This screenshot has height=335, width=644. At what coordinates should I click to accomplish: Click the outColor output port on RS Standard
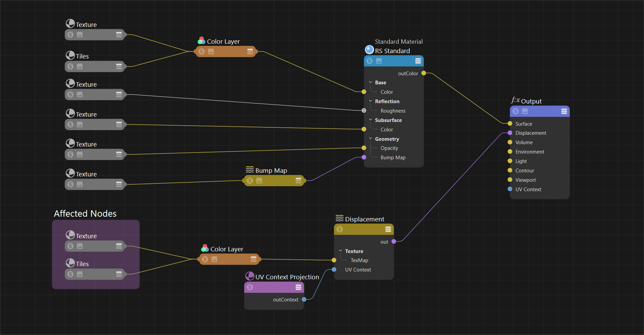coord(424,73)
